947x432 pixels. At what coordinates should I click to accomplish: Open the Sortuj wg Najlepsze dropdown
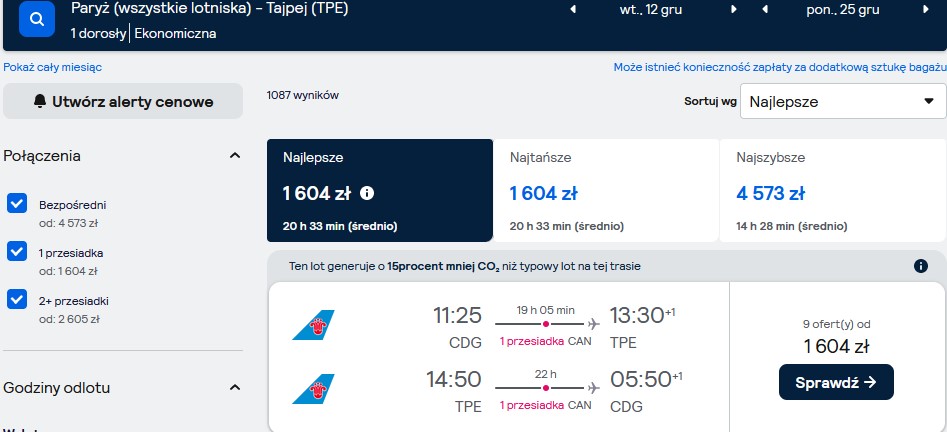tap(843, 101)
